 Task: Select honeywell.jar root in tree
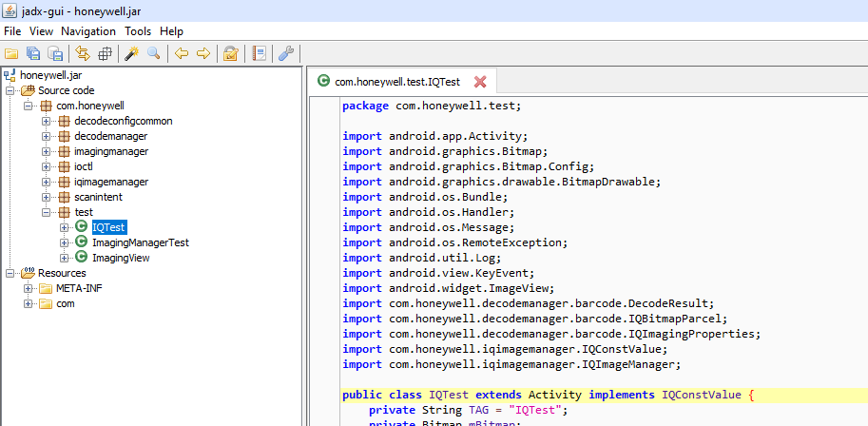tap(50, 75)
